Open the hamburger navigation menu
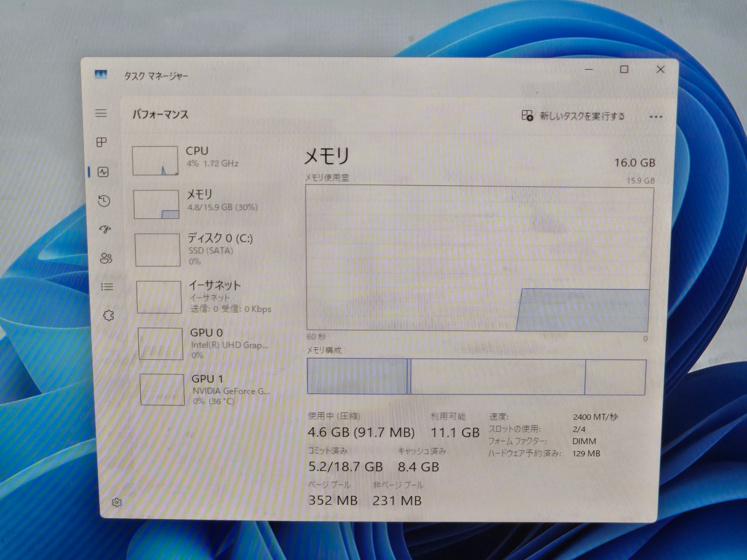The width and height of the screenshot is (747, 560). pyautogui.click(x=101, y=113)
